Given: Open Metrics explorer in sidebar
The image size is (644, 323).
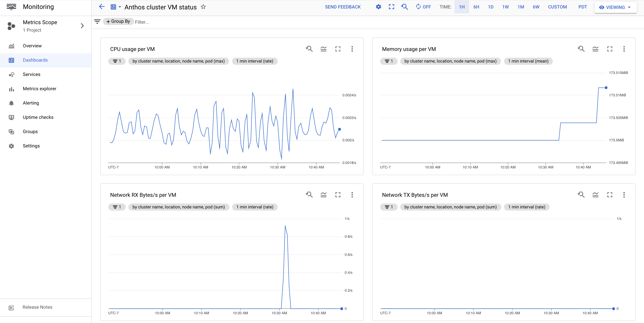Looking at the screenshot, I should [x=40, y=89].
